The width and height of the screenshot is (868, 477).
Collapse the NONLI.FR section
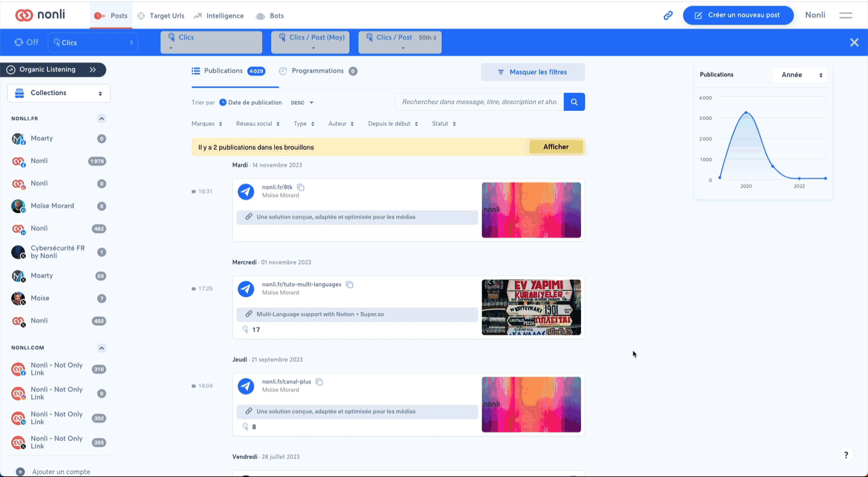(x=101, y=119)
